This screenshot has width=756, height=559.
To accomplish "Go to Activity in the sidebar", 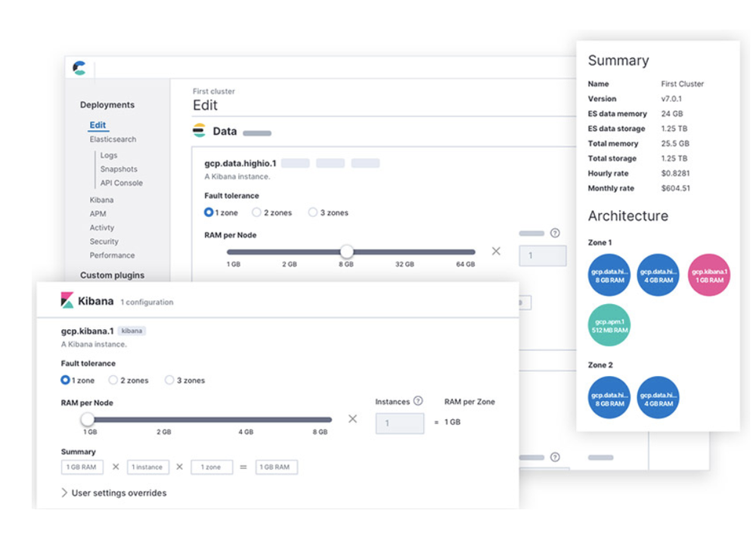I will 102,228.
